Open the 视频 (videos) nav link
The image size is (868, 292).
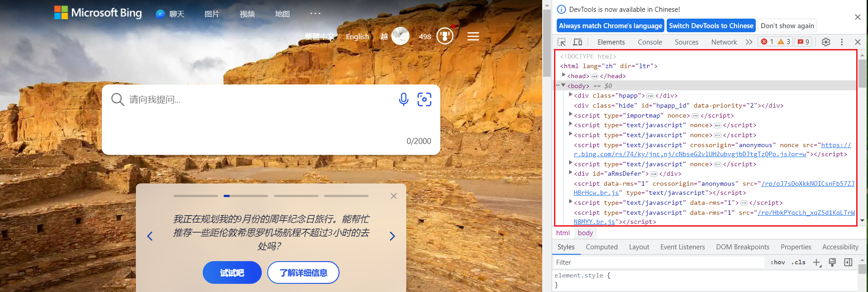coord(247,14)
